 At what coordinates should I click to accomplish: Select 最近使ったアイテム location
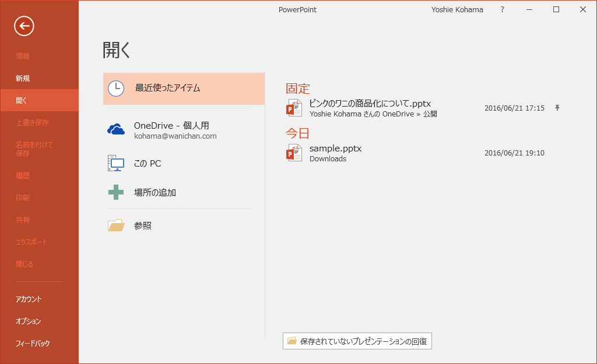coord(184,89)
